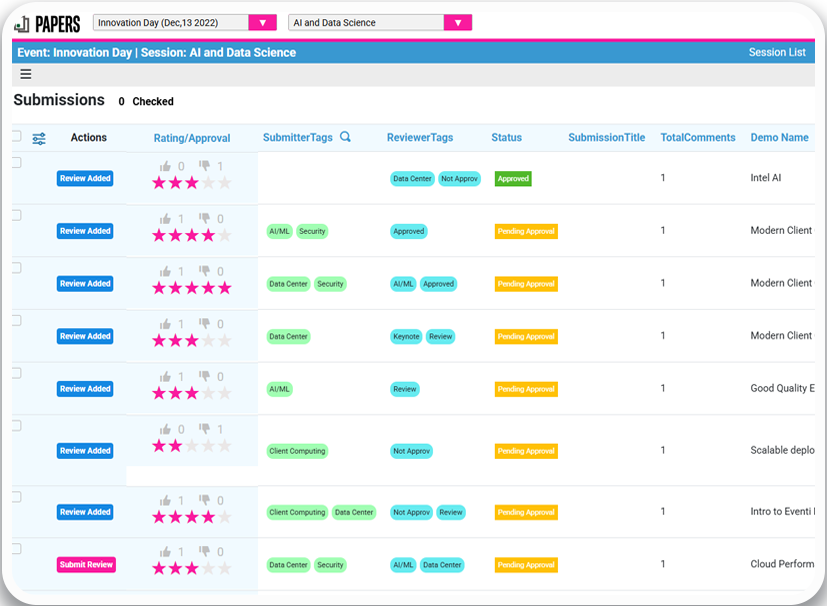The width and height of the screenshot is (827, 606).
Task: Click the SubmitterTags search magnifier icon
Action: click(x=345, y=137)
